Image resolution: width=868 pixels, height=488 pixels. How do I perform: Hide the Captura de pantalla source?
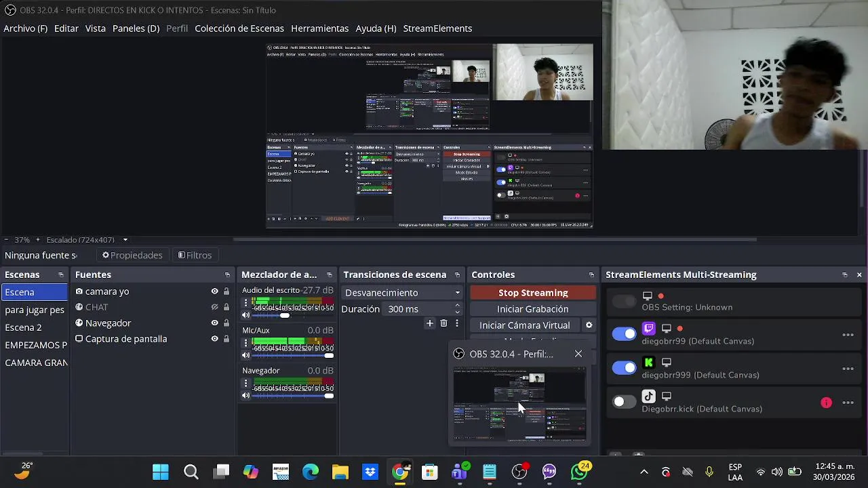point(214,339)
